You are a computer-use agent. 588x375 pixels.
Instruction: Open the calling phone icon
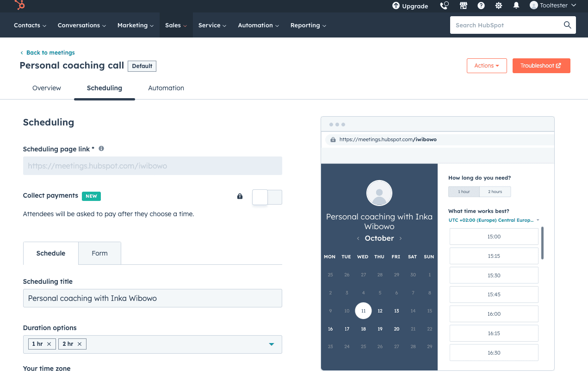tap(444, 6)
